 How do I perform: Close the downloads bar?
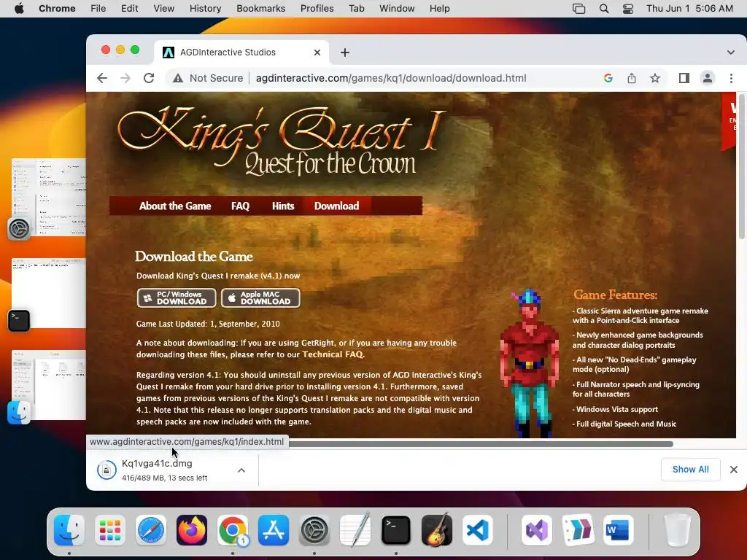pos(734,470)
